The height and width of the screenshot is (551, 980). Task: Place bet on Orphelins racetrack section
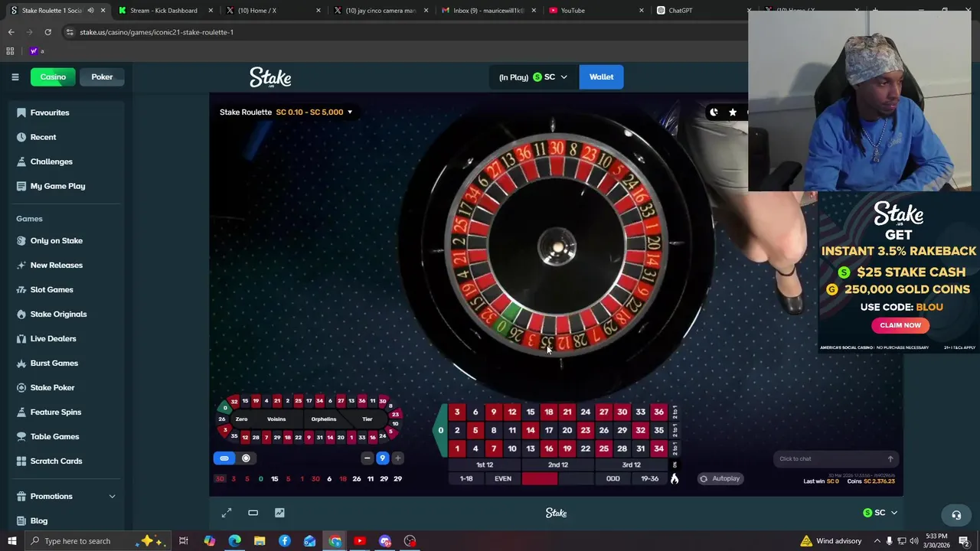324,419
